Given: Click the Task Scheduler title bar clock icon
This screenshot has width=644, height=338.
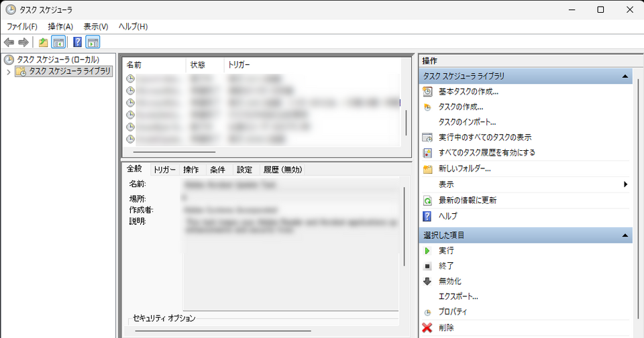Looking at the screenshot, I should pos(11,9).
